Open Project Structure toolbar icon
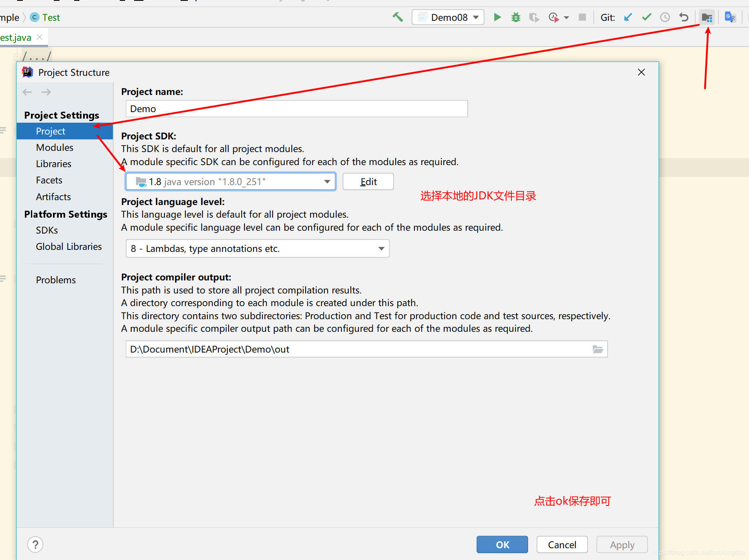Screen dimensions: 749x560 pos(707,18)
